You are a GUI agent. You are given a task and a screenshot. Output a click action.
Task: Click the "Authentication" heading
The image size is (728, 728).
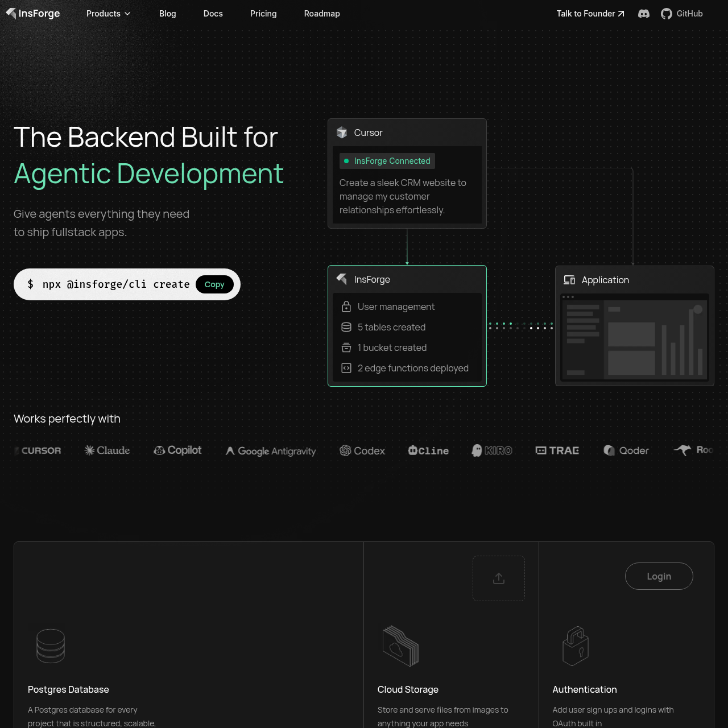[x=585, y=689]
